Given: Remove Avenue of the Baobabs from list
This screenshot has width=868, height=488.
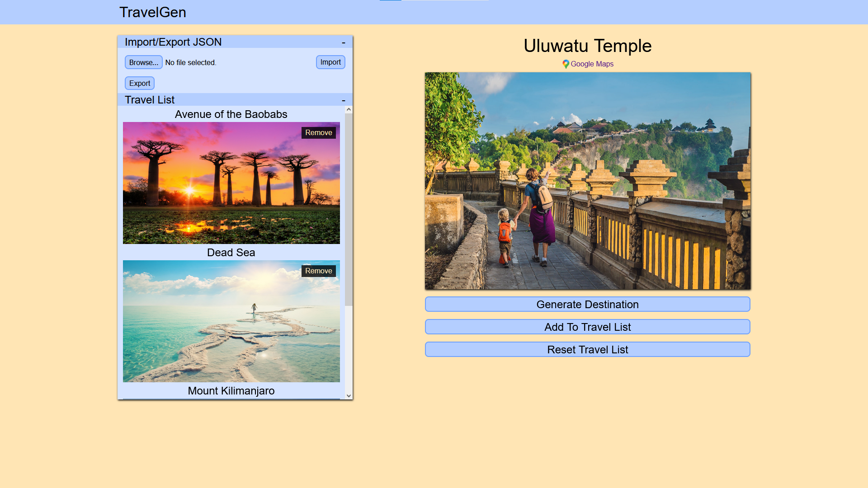Looking at the screenshot, I should (319, 133).
